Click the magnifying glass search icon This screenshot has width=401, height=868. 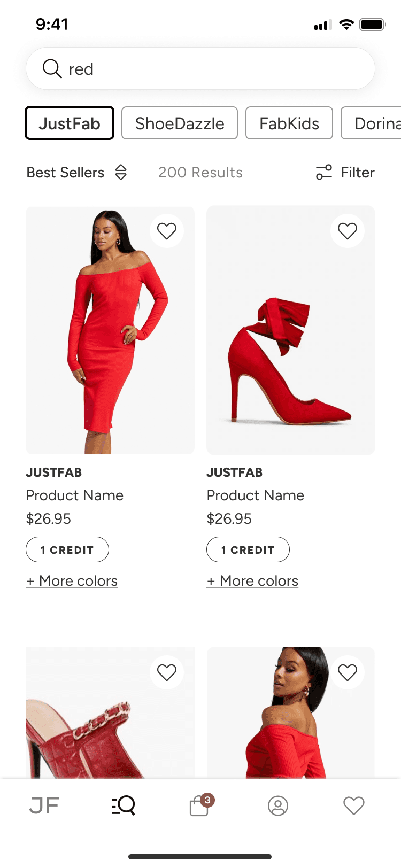click(x=52, y=68)
